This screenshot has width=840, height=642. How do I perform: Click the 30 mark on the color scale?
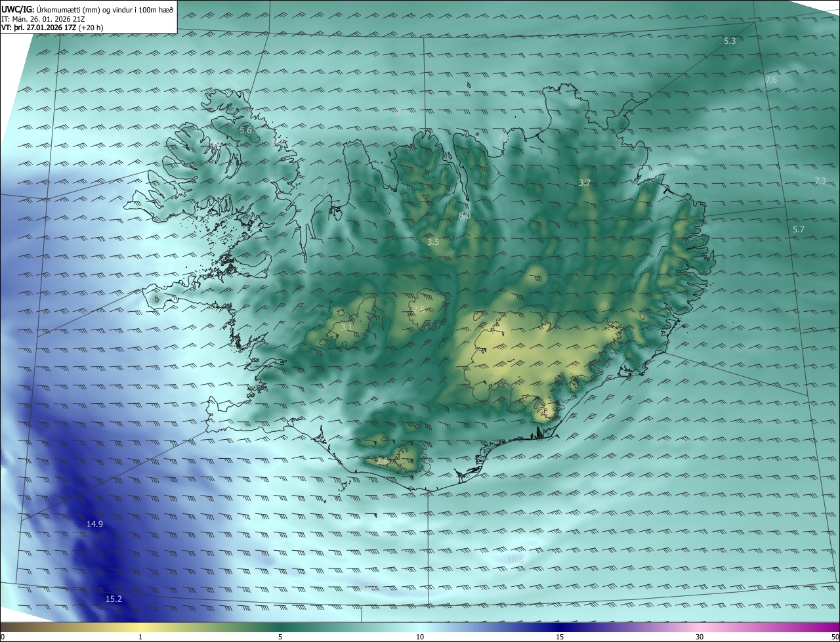(x=700, y=637)
